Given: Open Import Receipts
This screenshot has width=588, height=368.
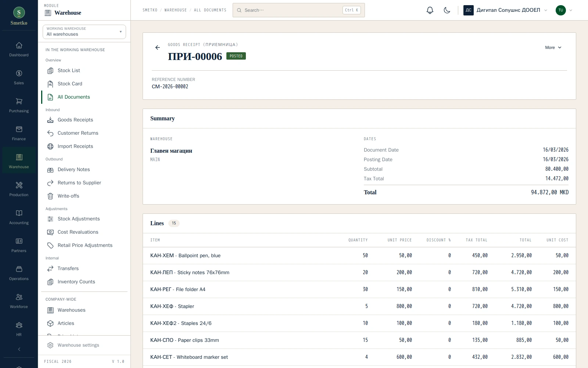Looking at the screenshot, I should (84, 146).
